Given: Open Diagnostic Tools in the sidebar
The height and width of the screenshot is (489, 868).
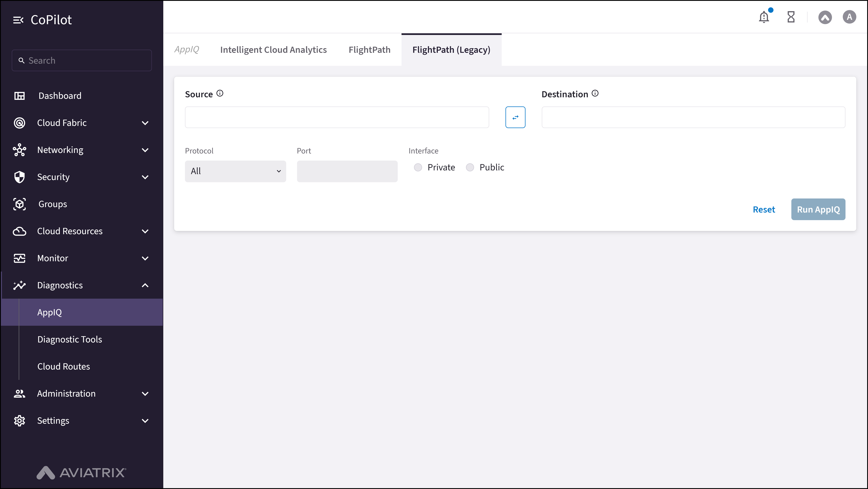Looking at the screenshot, I should pyautogui.click(x=69, y=339).
